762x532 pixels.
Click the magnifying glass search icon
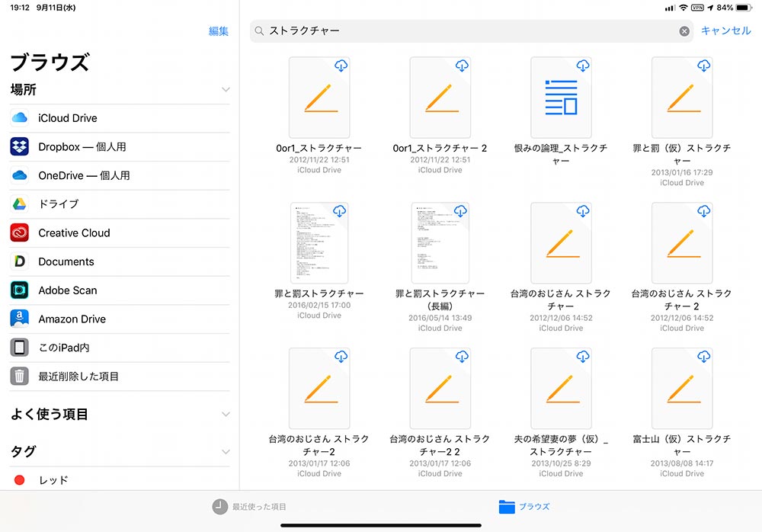click(260, 31)
